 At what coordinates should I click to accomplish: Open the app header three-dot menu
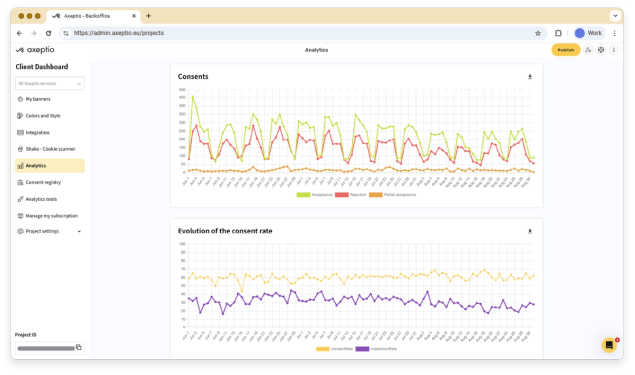[614, 50]
